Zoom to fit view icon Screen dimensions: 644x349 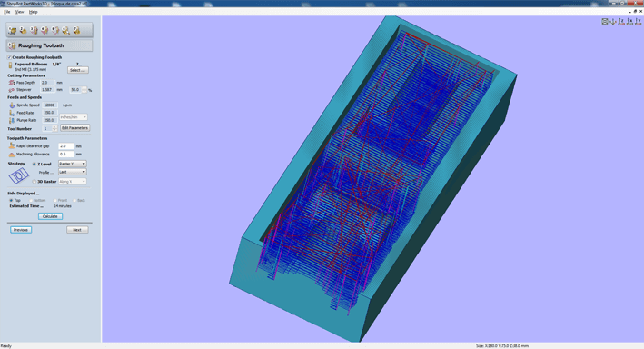click(x=605, y=22)
